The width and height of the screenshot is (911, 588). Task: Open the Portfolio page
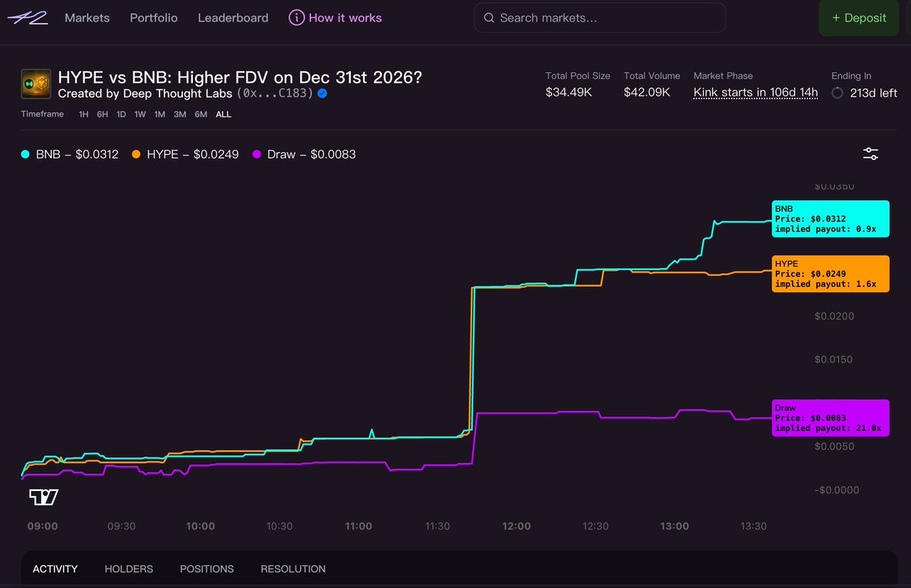click(x=153, y=17)
